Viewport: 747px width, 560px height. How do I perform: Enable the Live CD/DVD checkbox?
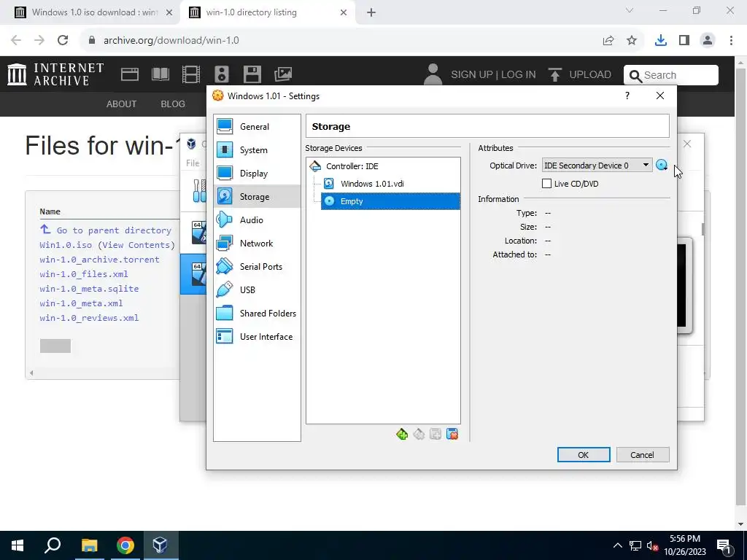(547, 184)
